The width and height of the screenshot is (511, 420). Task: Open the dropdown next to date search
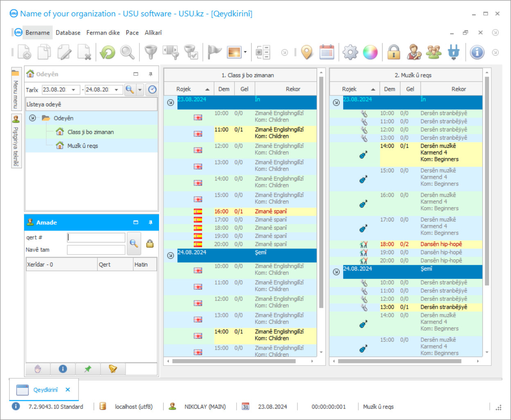pos(140,90)
